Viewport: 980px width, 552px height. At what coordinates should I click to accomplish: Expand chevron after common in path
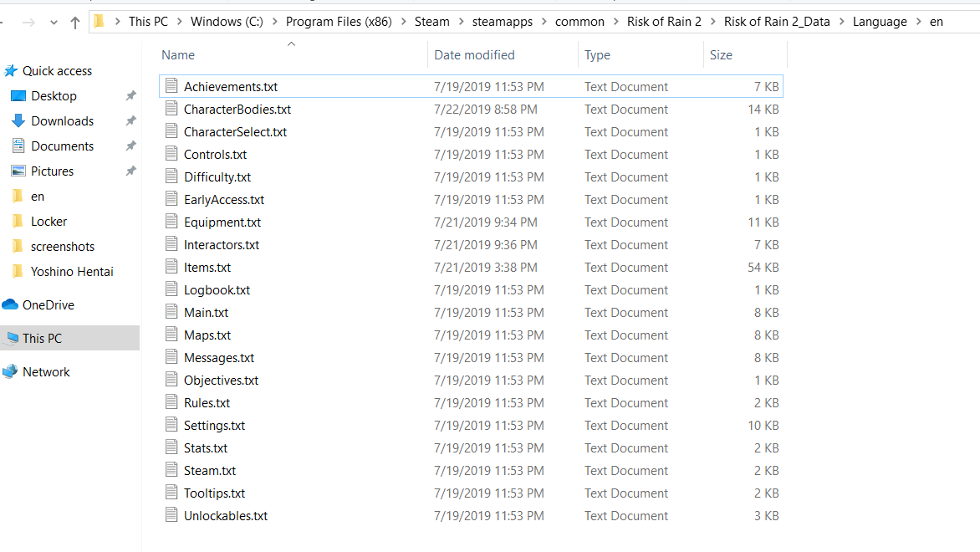pyautogui.click(x=615, y=22)
